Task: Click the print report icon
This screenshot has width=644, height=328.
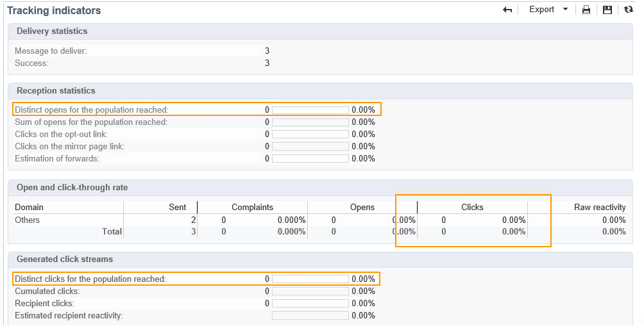Action: point(586,10)
